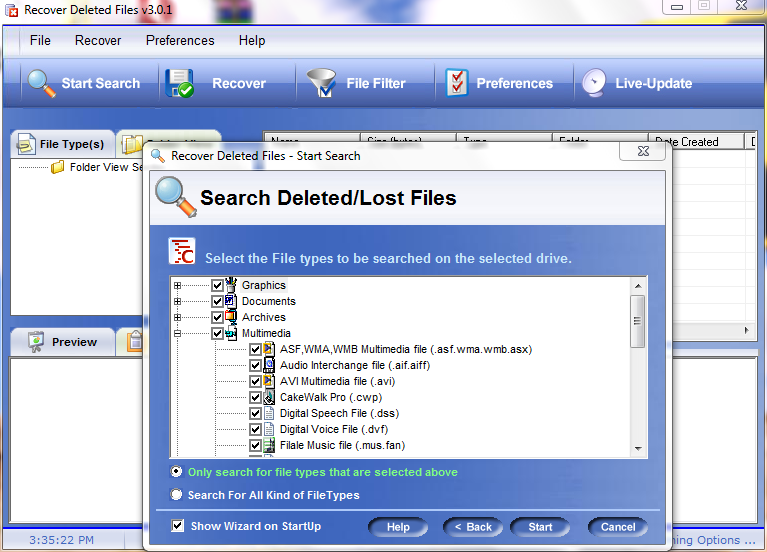Click Start to begin the search
Screen dimensions: 767x552
[540, 527]
